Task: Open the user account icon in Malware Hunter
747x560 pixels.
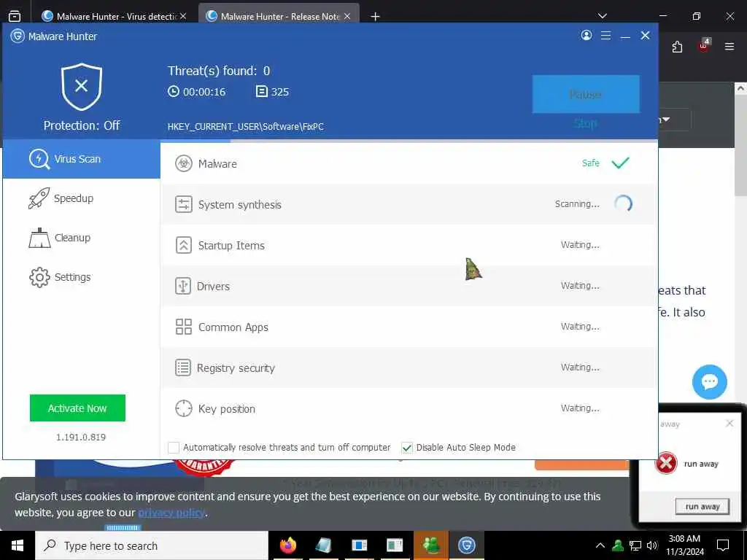Action: (x=587, y=35)
